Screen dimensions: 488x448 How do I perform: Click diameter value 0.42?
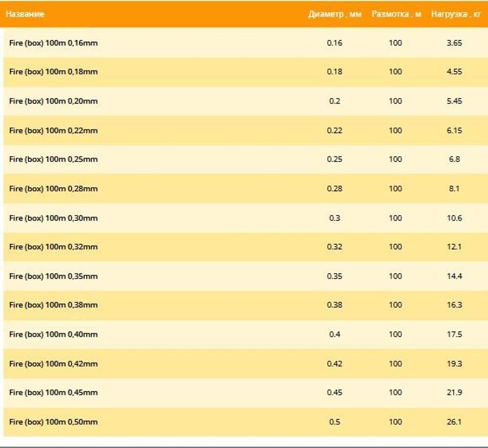tap(335, 364)
